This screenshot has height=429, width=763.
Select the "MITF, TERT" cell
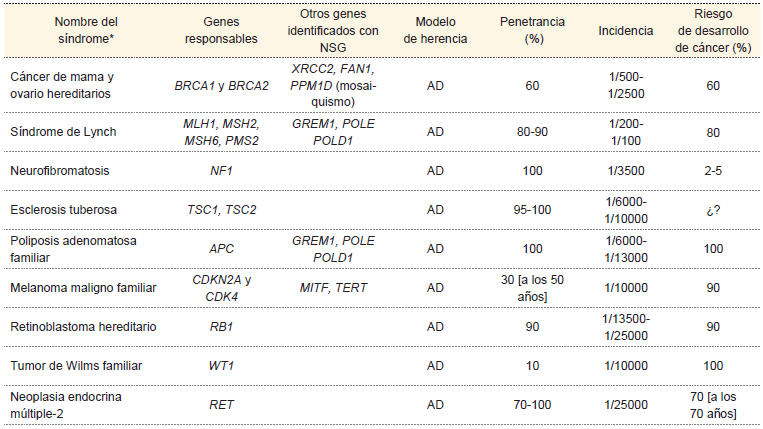click(x=334, y=288)
